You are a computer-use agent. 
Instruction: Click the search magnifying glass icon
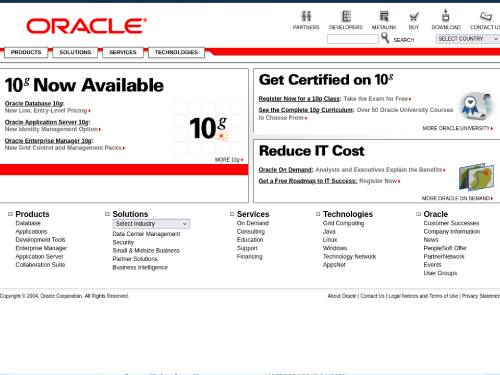(385, 38)
